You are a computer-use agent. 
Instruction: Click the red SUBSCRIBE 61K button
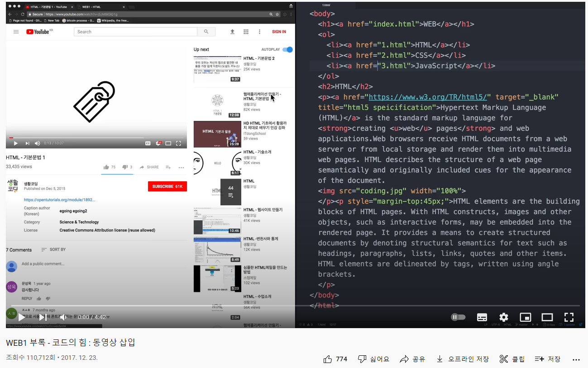coord(167,186)
